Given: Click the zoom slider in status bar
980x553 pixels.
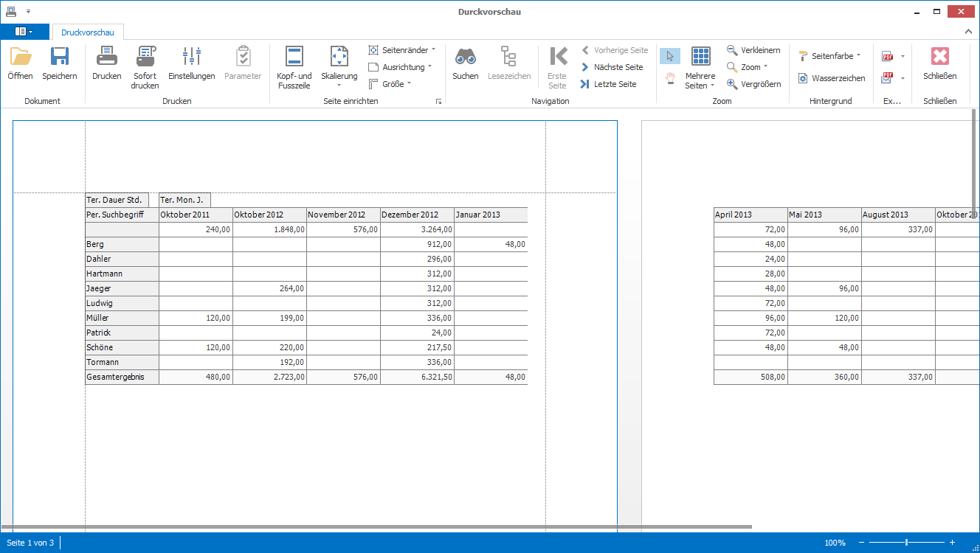Looking at the screenshot, I should 906,543.
